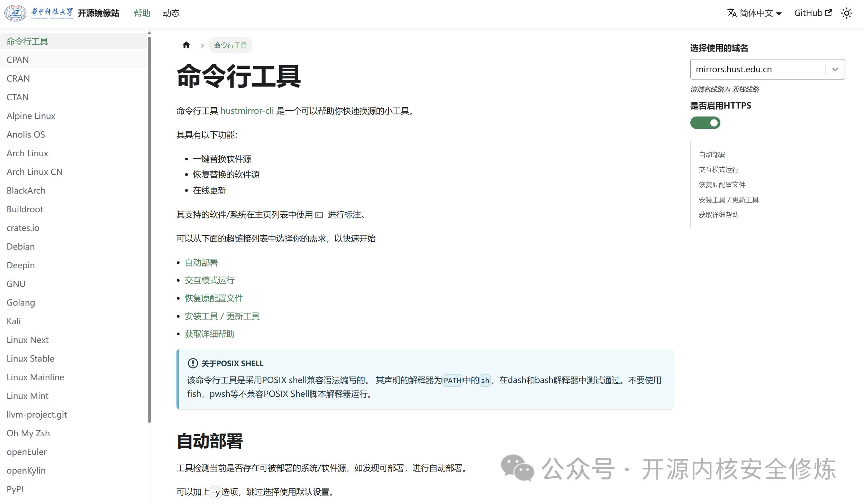Go to Golang sidebar entry

pos(73,302)
